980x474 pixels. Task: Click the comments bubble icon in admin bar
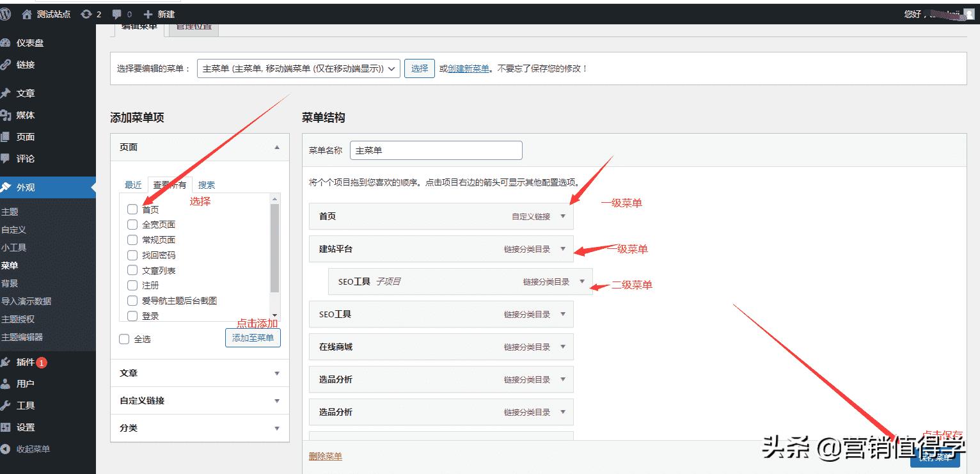click(x=116, y=14)
